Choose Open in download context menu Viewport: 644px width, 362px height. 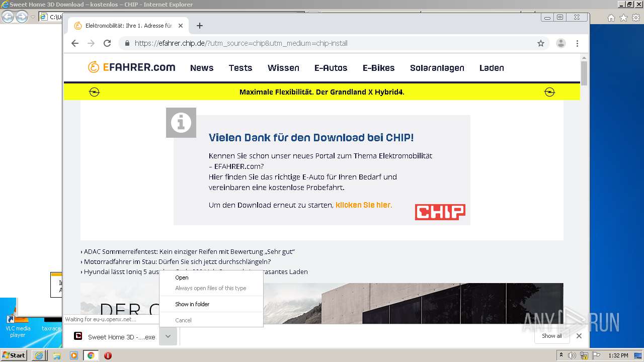[211, 278]
